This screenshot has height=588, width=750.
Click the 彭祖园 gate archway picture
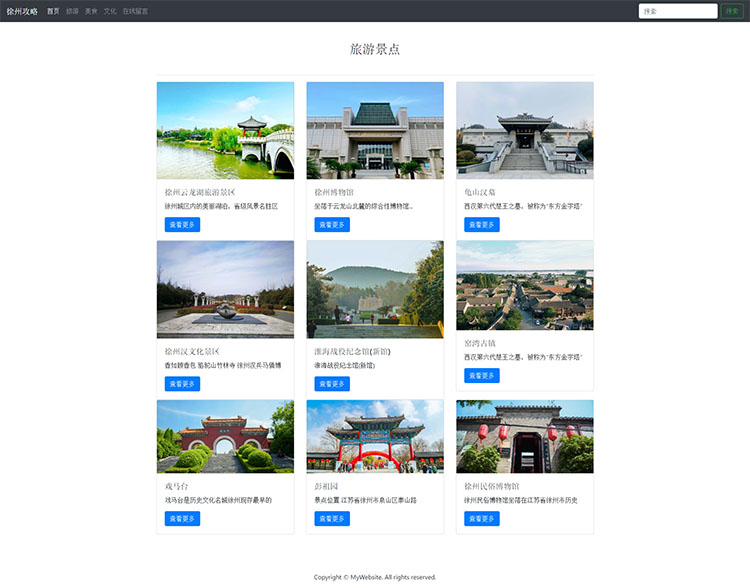point(375,437)
